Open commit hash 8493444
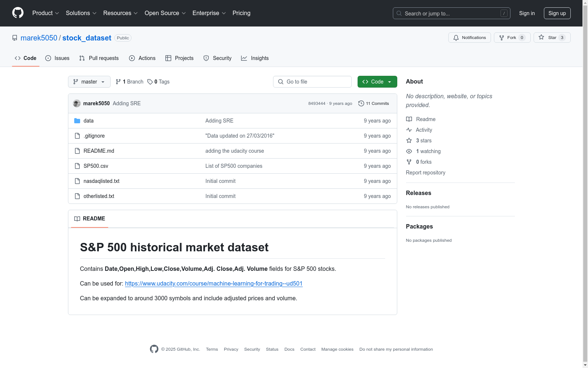 click(x=317, y=103)
